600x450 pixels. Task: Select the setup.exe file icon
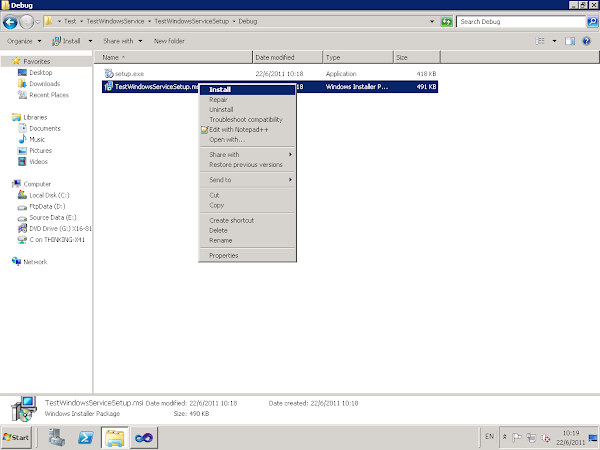coord(109,73)
